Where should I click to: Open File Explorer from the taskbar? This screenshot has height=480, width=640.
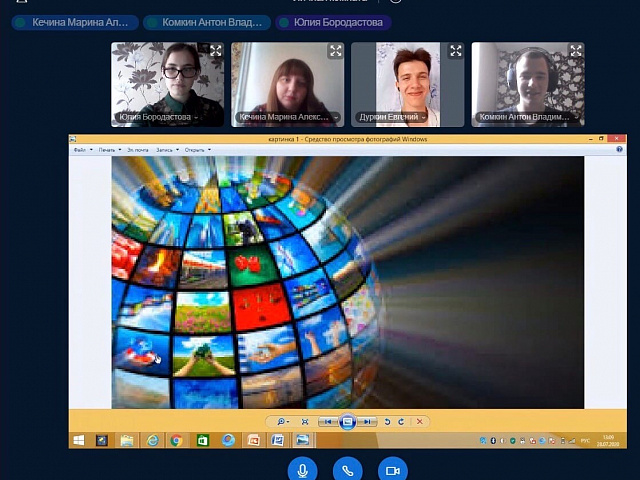(x=127, y=440)
